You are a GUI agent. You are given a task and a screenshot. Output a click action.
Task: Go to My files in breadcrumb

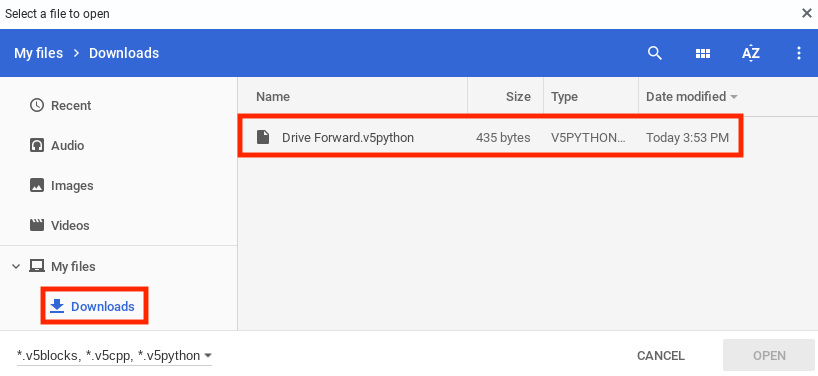(x=38, y=53)
